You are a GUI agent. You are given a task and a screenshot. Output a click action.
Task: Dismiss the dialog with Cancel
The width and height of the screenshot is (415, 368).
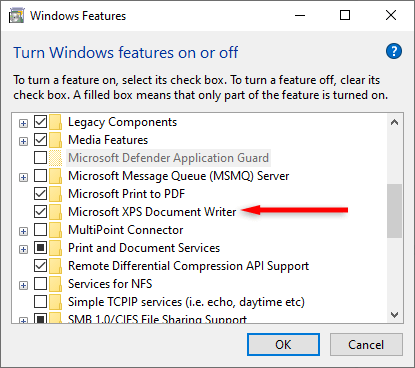[x=366, y=345]
